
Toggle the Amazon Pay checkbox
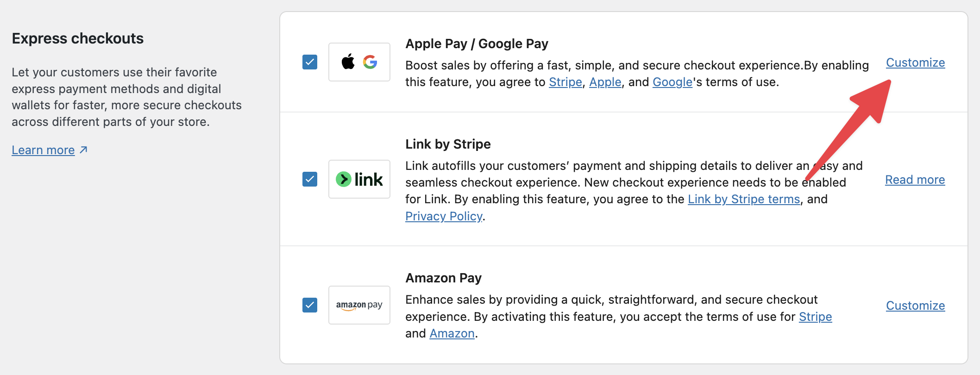pyautogui.click(x=310, y=305)
